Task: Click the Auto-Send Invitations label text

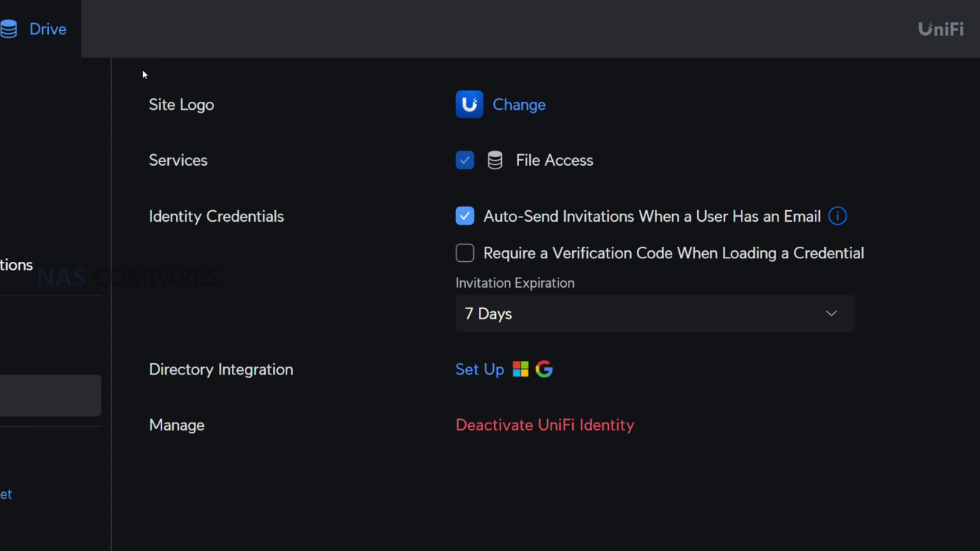Action: point(652,216)
